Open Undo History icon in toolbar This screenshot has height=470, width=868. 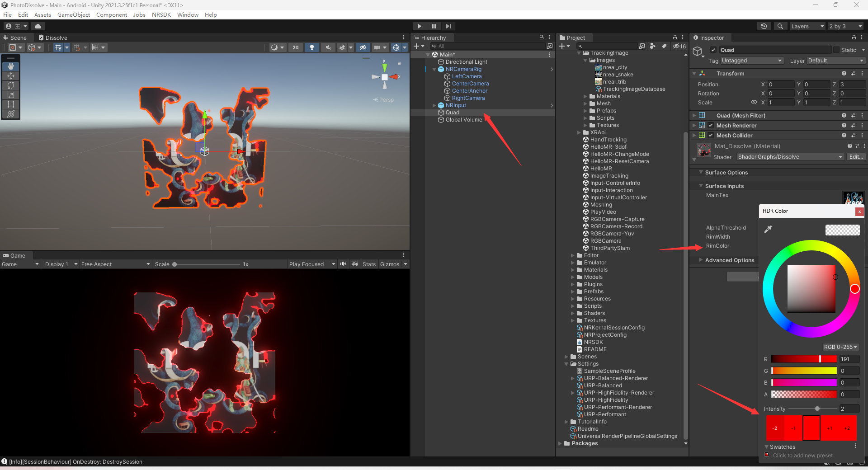click(764, 26)
